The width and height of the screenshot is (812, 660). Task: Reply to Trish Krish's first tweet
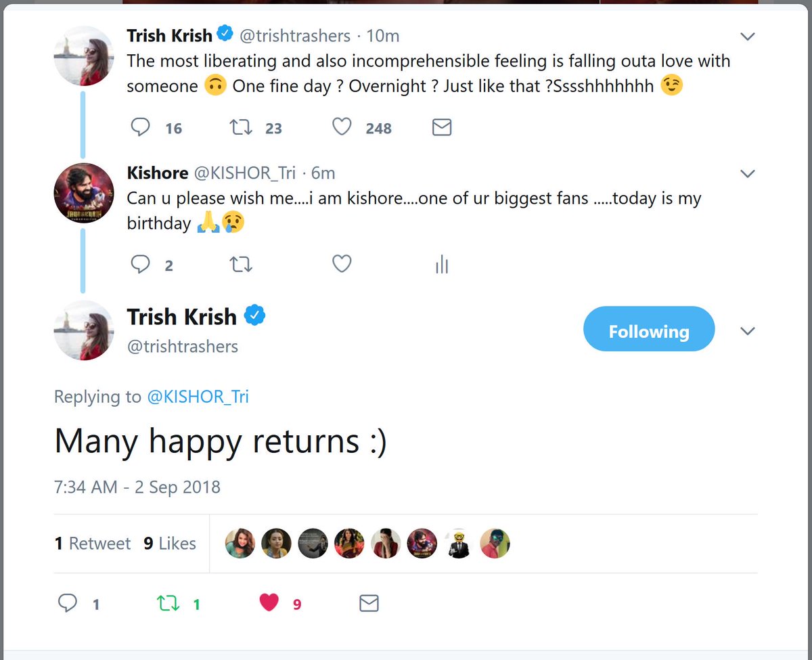pyautogui.click(x=140, y=128)
